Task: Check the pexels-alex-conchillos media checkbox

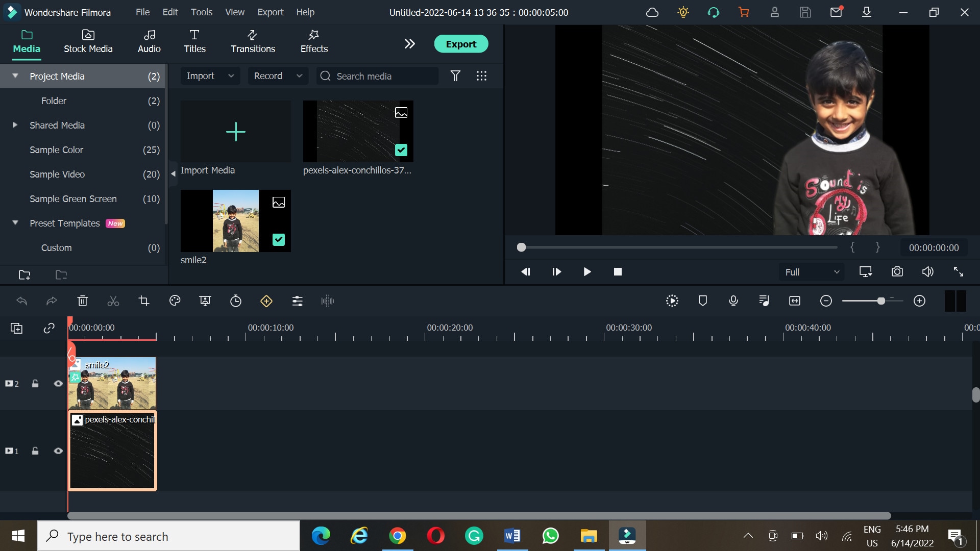Action: pos(403,150)
